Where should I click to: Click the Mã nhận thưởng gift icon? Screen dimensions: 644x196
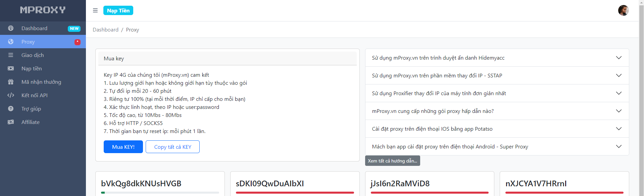(x=11, y=82)
